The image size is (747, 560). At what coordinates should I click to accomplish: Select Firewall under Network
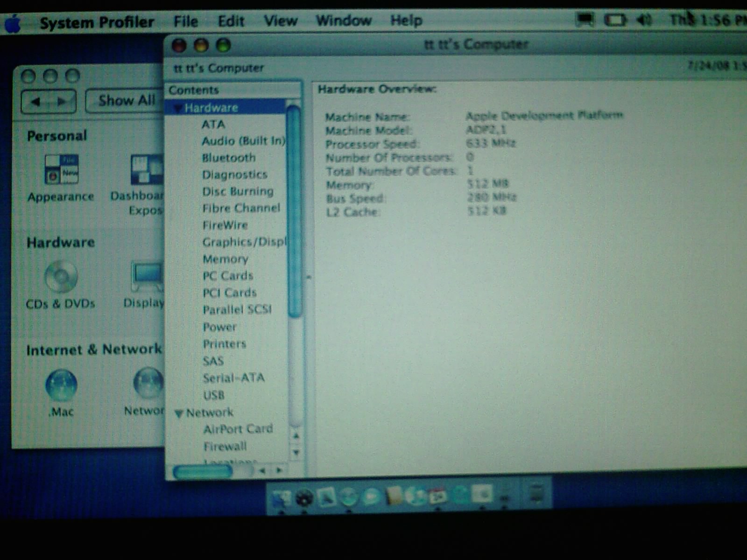(x=225, y=447)
